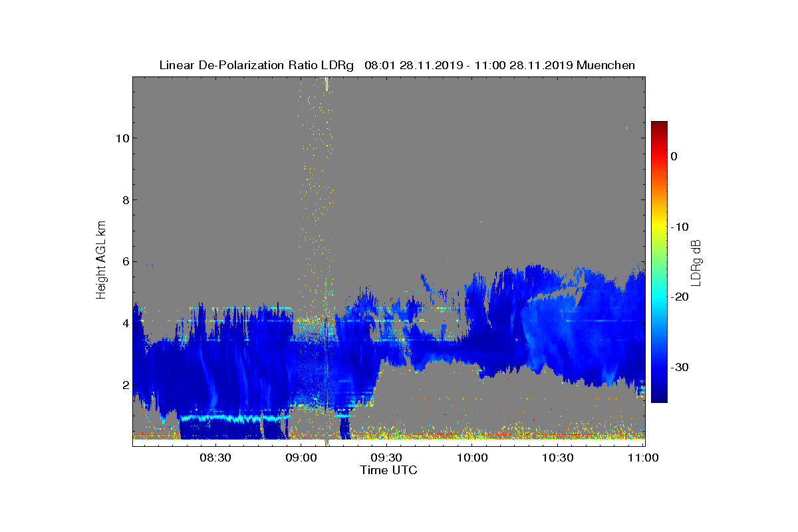Click the dark red top of the colorbar
This screenshot has width=798, height=532.
pyautogui.click(x=659, y=126)
